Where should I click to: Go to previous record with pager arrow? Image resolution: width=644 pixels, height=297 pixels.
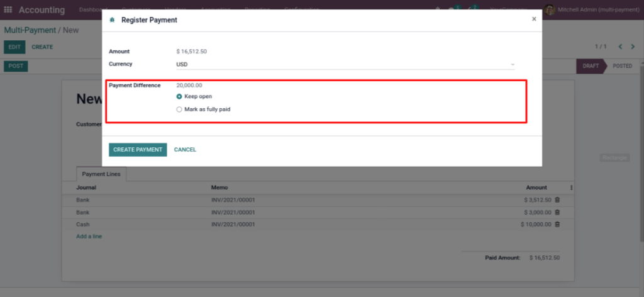coord(621,47)
